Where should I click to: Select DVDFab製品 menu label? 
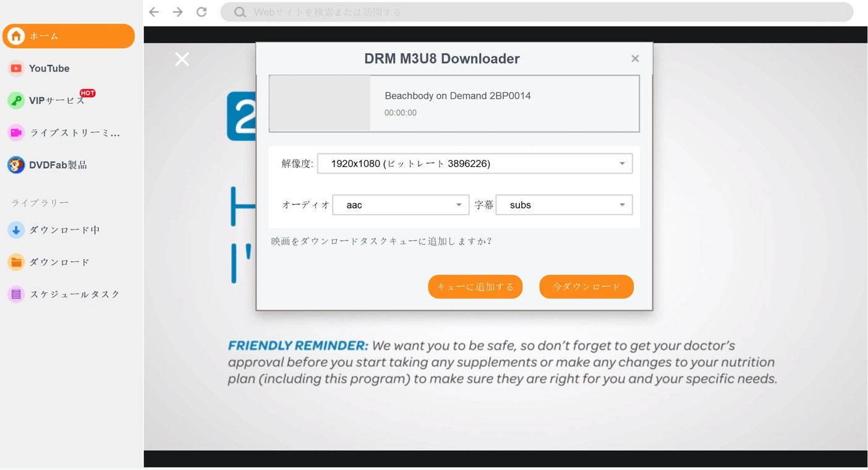click(58, 164)
